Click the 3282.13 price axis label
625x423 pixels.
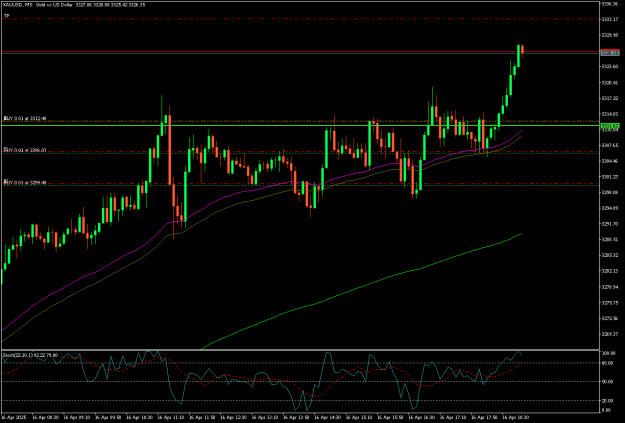[610, 271]
